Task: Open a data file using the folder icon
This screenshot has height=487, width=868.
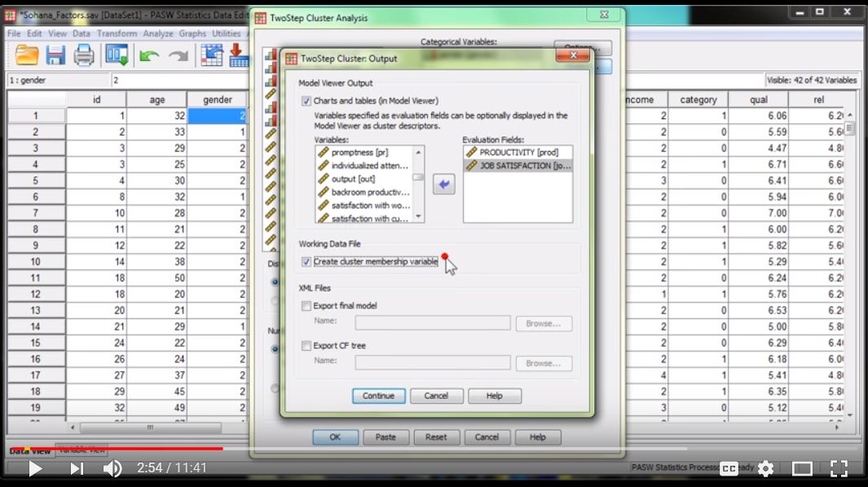Action: [x=25, y=55]
